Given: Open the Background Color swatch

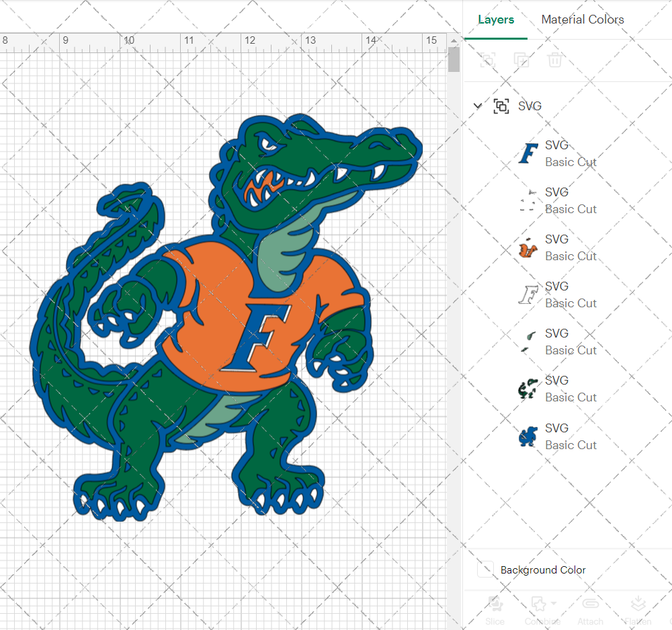Looking at the screenshot, I should point(486,569).
